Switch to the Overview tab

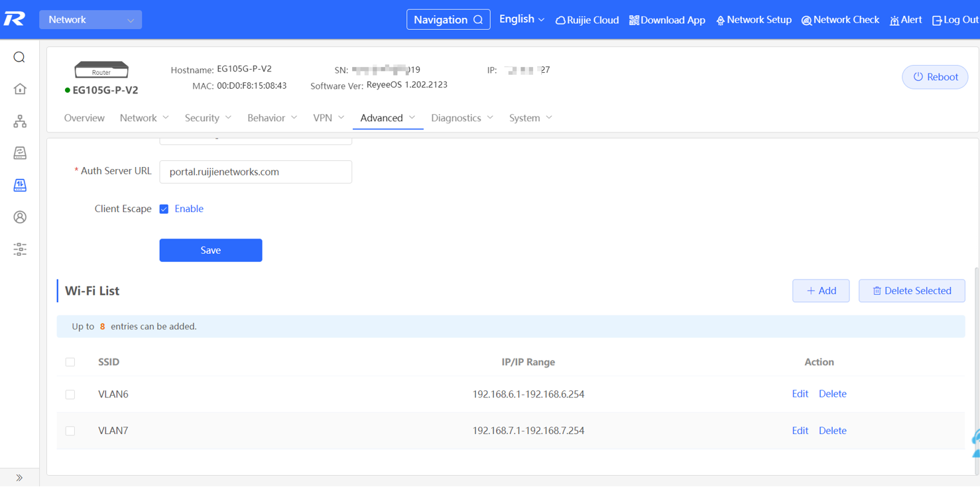tap(84, 118)
